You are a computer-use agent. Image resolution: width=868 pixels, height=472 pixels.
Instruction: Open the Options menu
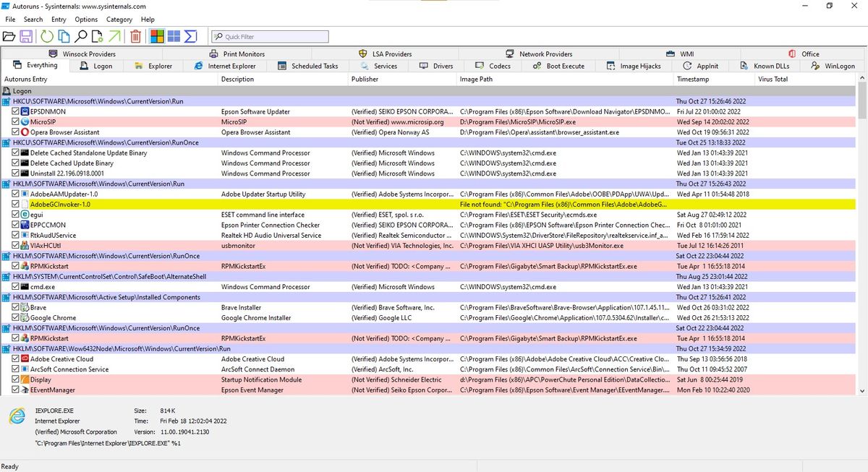86,20
